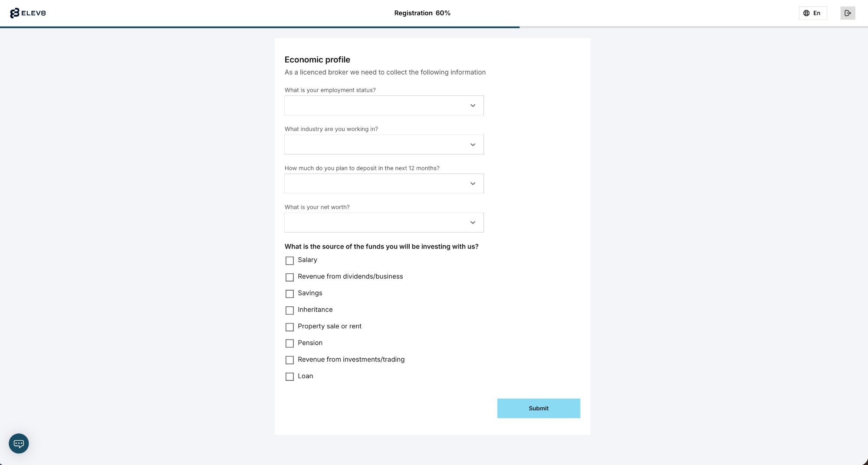868x465 pixels.
Task: Click the Registration 60% header text
Action: 421,13
